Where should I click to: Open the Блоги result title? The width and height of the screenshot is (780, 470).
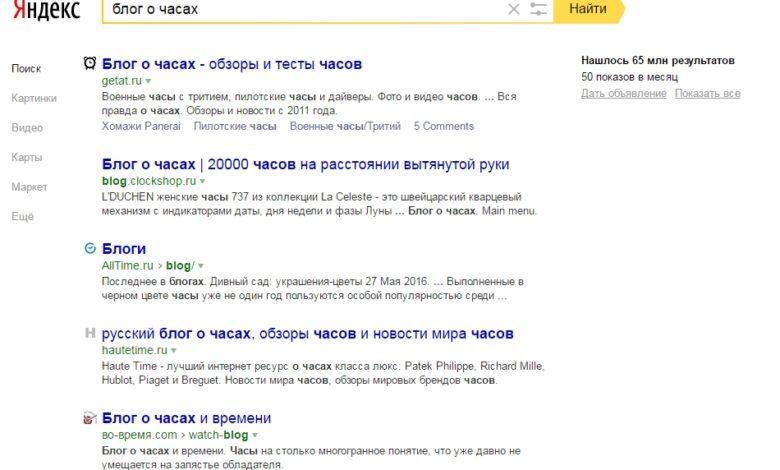click(124, 249)
